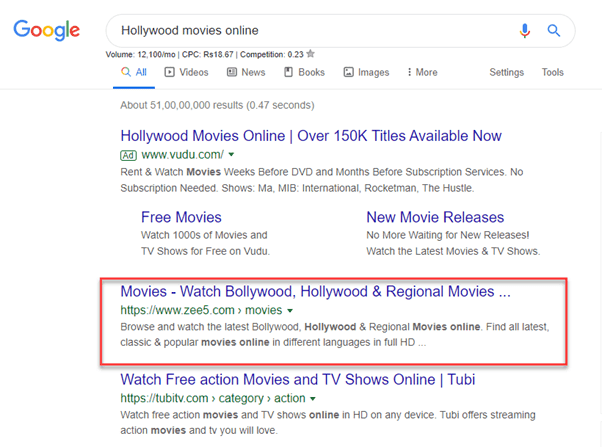Screen dimensions: 602x447
Task: Click the tubitv.com › category › action URL
Action: 213,398
